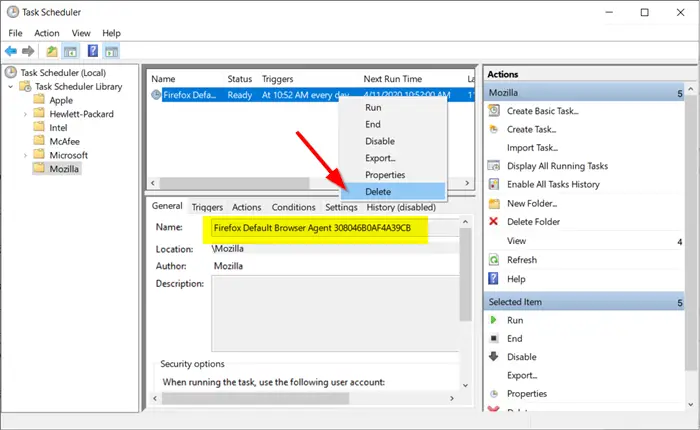Click the Disable down-arrow icon under Selected Item

pos(493,356)
